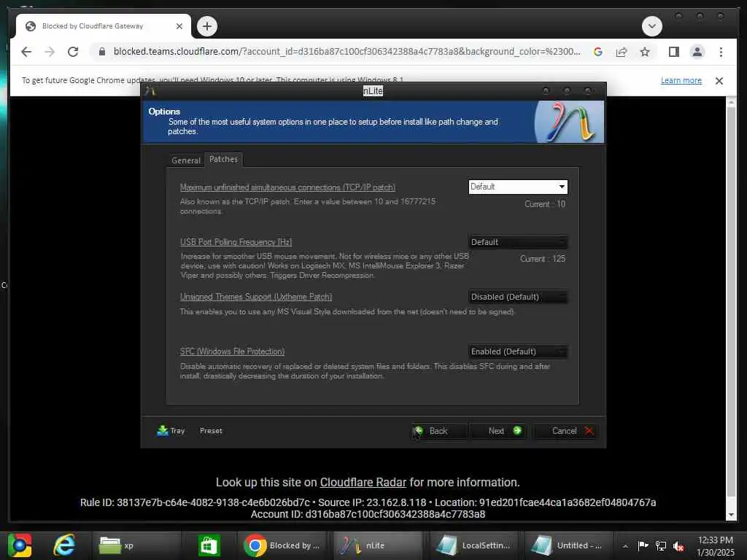Viewport: 747px width, 560px height.
Task: Select the Patches tab in nLite
Action: [223, 159]
